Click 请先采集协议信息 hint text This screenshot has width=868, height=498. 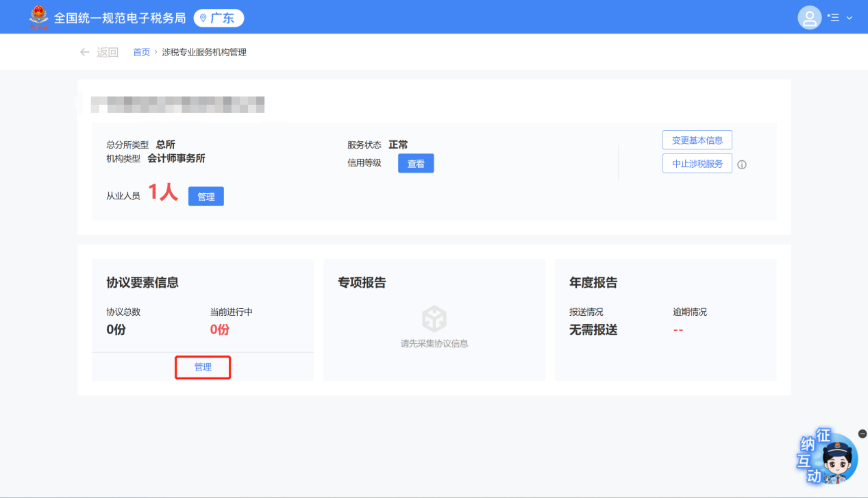tap(434, 343)
